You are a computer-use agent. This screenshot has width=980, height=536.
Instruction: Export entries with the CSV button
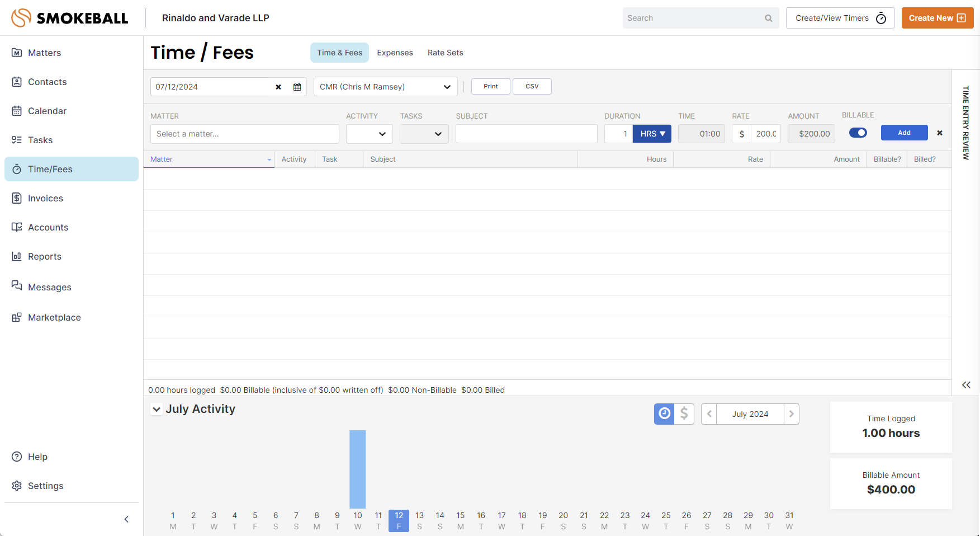point(532,86)
